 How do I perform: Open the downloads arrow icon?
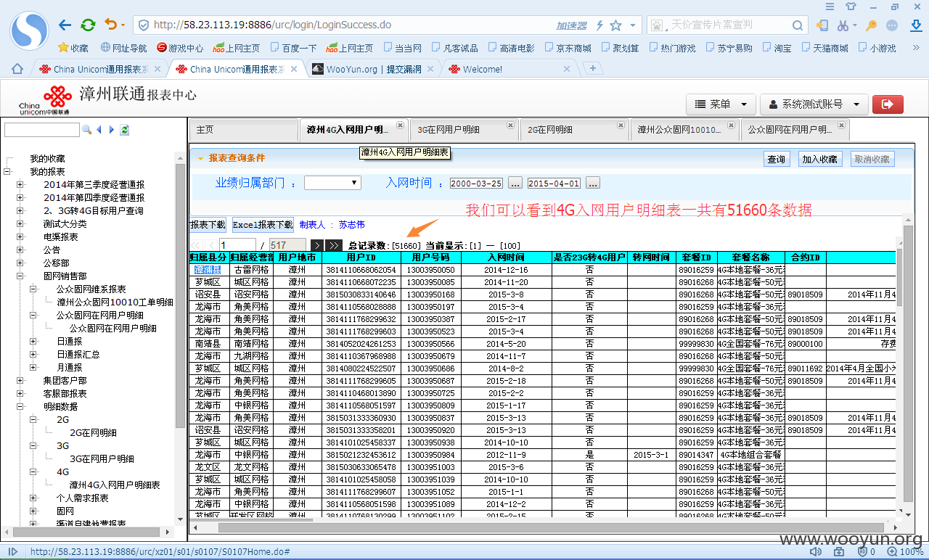point(916,25)
